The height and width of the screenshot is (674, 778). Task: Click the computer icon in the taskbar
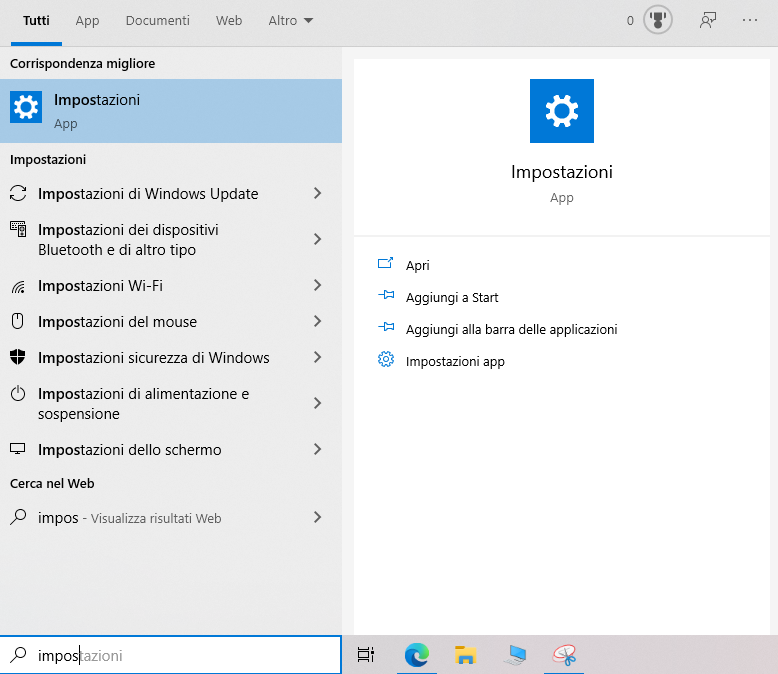[x=515, y=655]
